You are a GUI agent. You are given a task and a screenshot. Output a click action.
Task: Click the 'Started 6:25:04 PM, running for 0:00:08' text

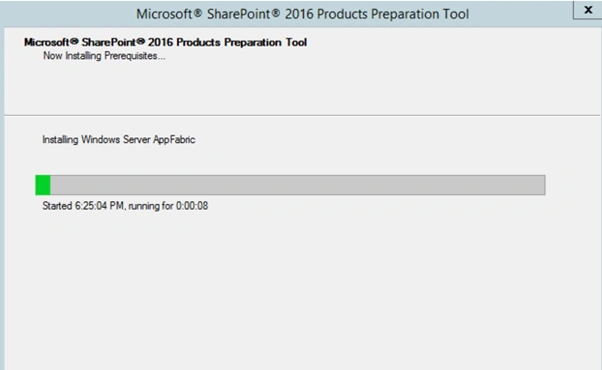[125, 206]
